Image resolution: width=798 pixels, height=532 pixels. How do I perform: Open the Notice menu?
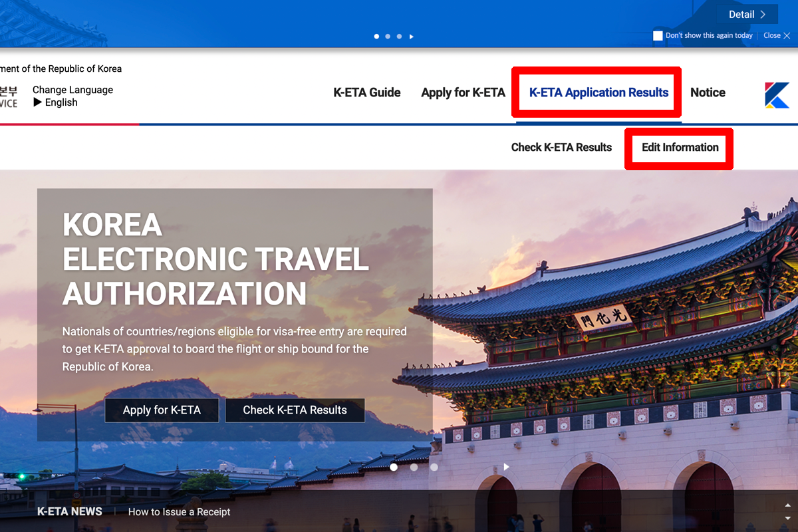[x=708, y=92]
